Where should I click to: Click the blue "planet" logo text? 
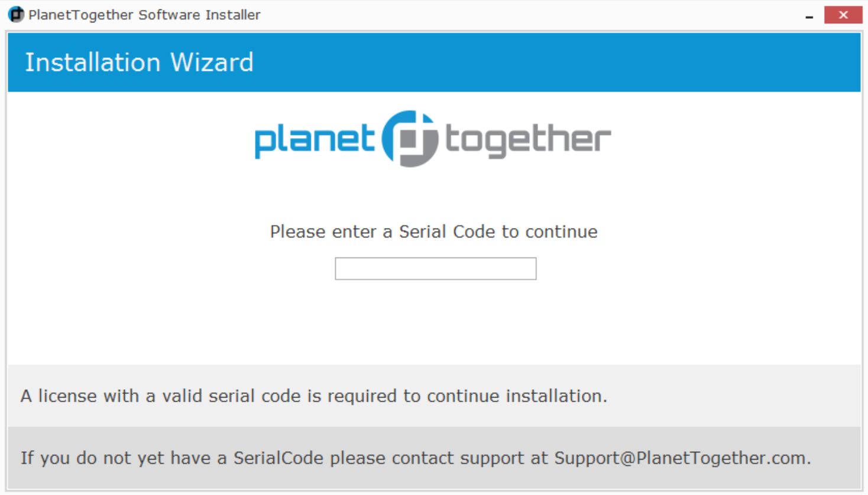(315, 139)
